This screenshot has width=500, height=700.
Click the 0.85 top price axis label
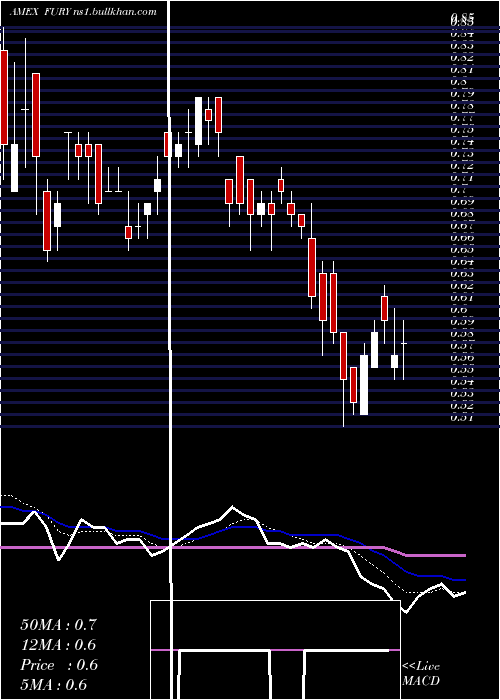point(462,19)
